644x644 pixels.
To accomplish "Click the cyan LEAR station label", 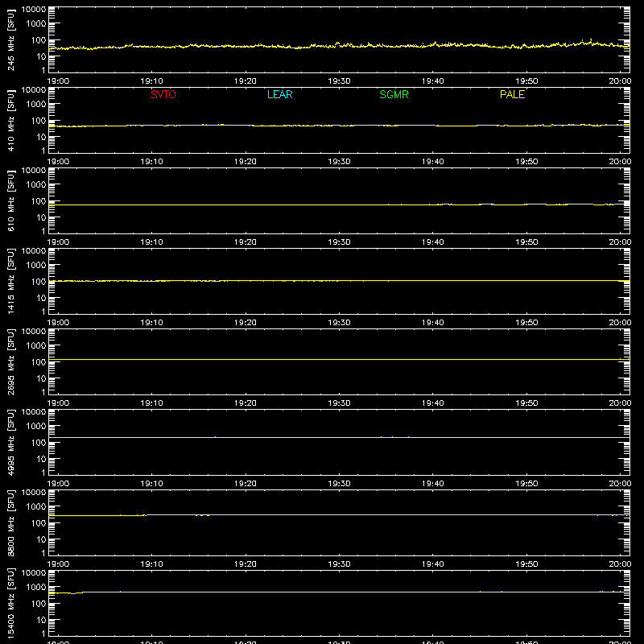I will tap(279, 94).
